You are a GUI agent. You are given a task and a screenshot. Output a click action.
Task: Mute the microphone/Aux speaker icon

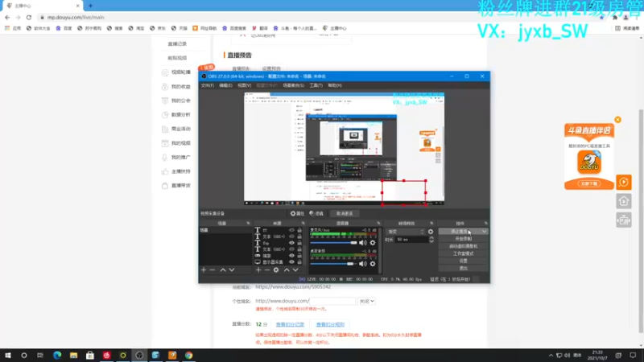[363, 243]
